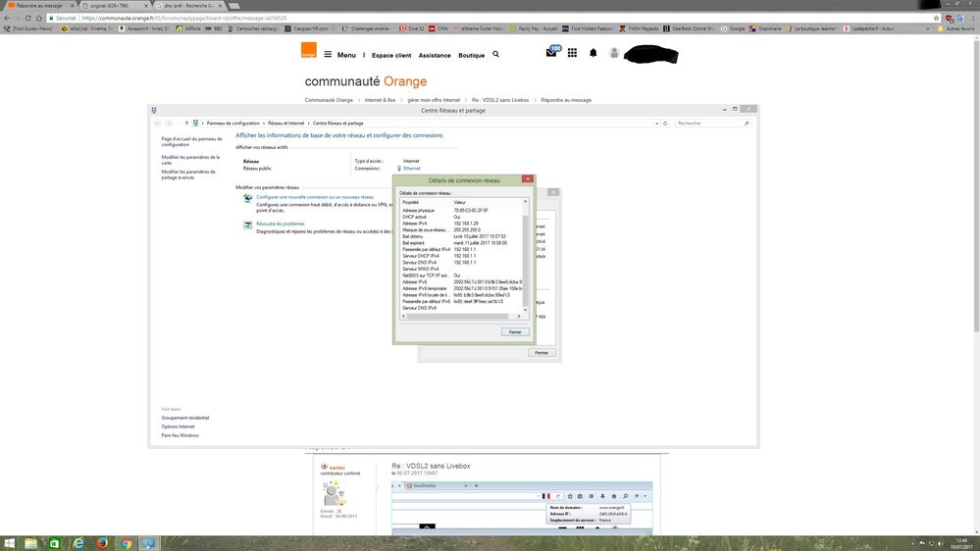Screen dimensions: 980x551
Task: Open Firefox from the taskbar
Action: 102,543
